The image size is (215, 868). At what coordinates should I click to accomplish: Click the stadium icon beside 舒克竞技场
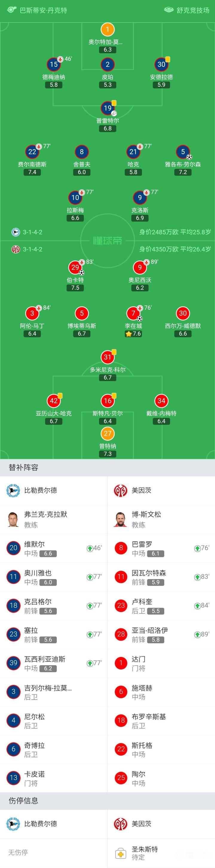click(x=169, y=10)
